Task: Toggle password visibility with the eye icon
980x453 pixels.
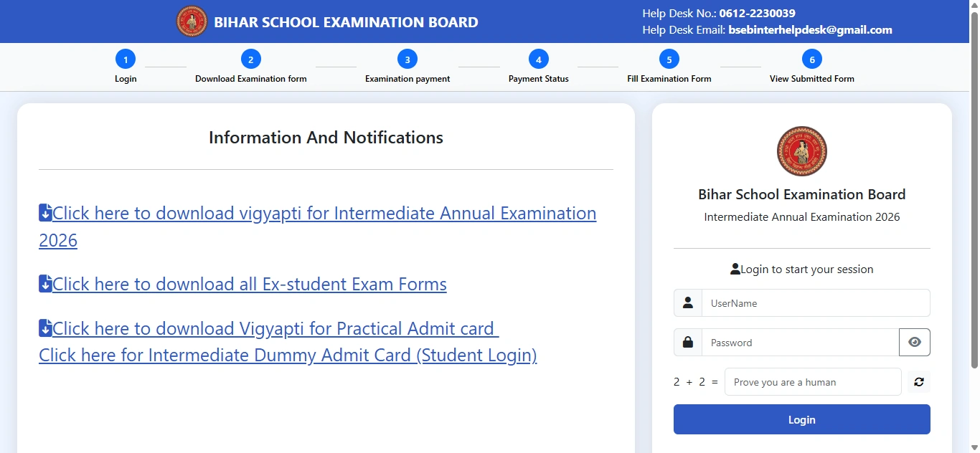Action: [914, 342]
